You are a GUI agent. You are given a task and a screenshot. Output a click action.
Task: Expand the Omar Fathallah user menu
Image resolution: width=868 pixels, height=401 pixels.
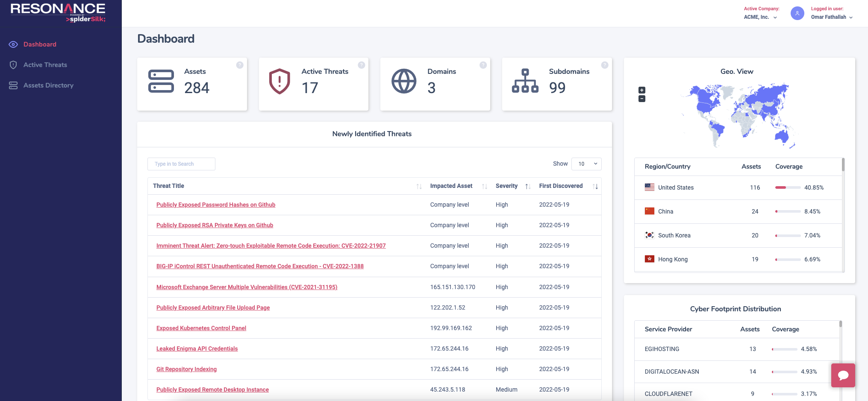coord(832,17)
